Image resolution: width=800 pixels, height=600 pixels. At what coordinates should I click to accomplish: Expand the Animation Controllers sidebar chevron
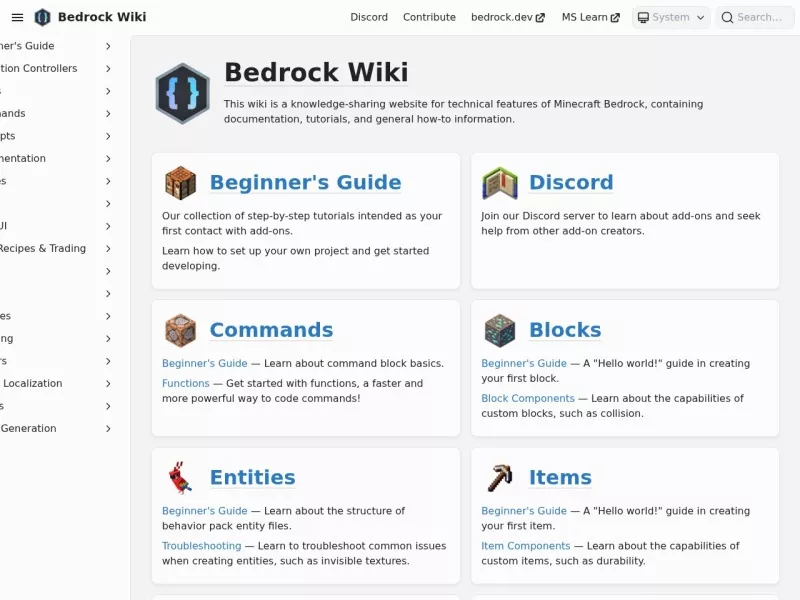coord(108,68)
